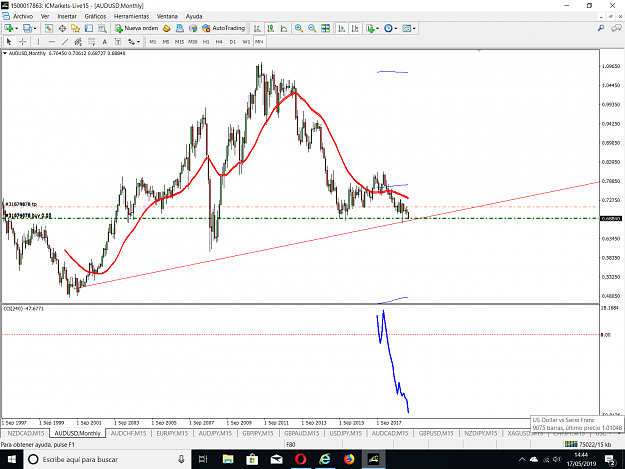Viewport: 625px width, 469px height.
Task: Open Firefox from taskbar
Action: [349, 459]
